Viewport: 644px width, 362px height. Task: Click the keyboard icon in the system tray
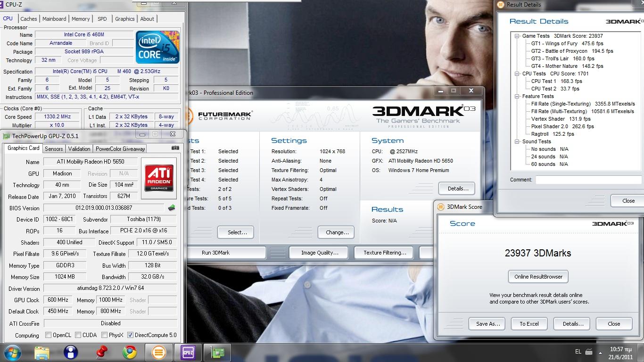coord(589,352)
